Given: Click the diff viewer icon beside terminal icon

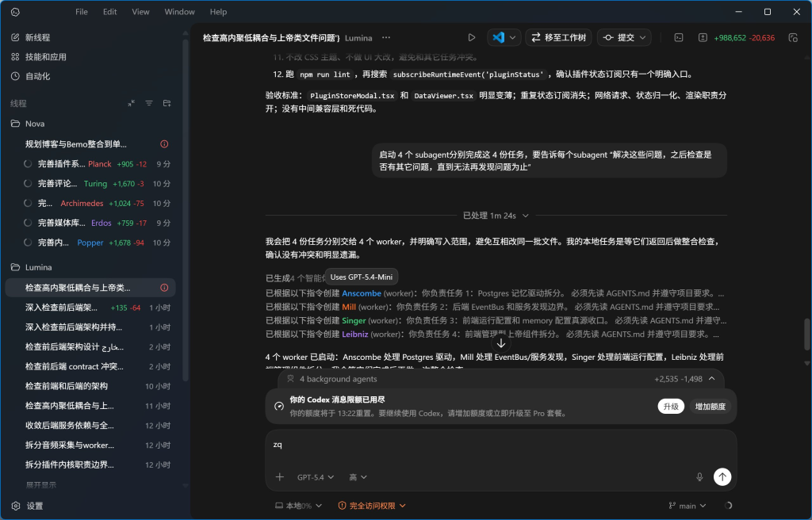Looking at the screenshot, I should coord(703,37).
